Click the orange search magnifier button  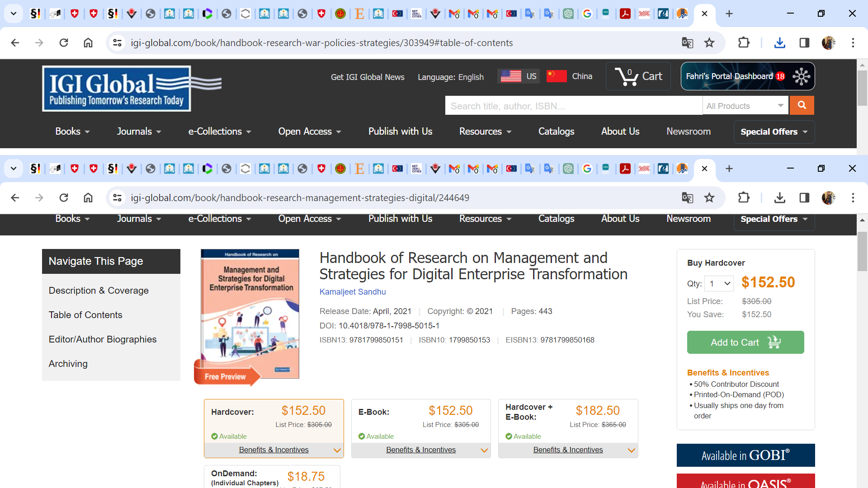[x=802, y=105]
